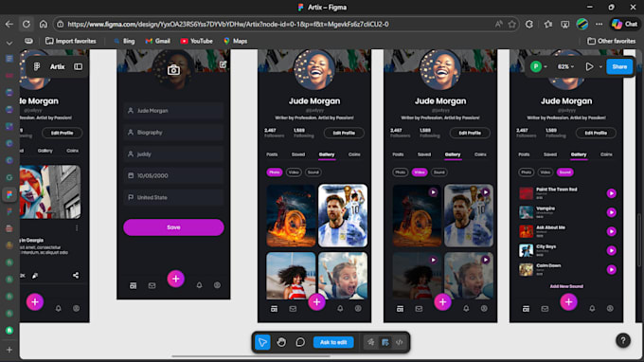
Task: Open Posts tab in Photo gallery frame
Action: (272, 154)
